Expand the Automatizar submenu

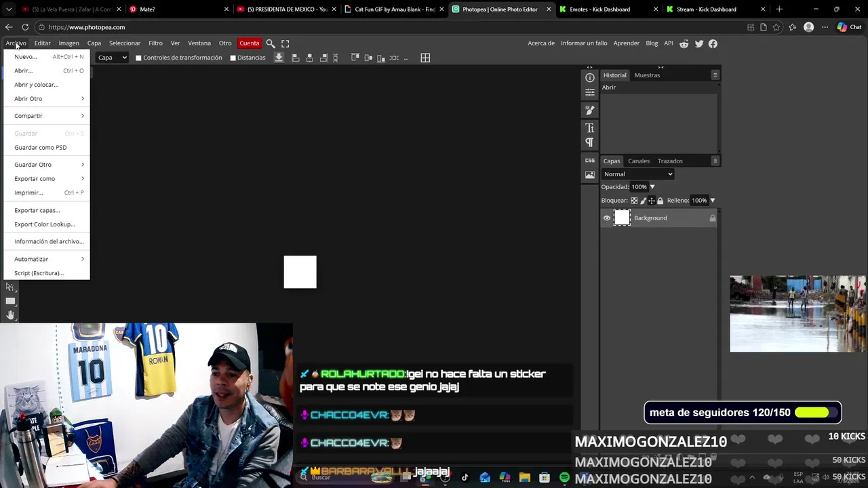47,259
